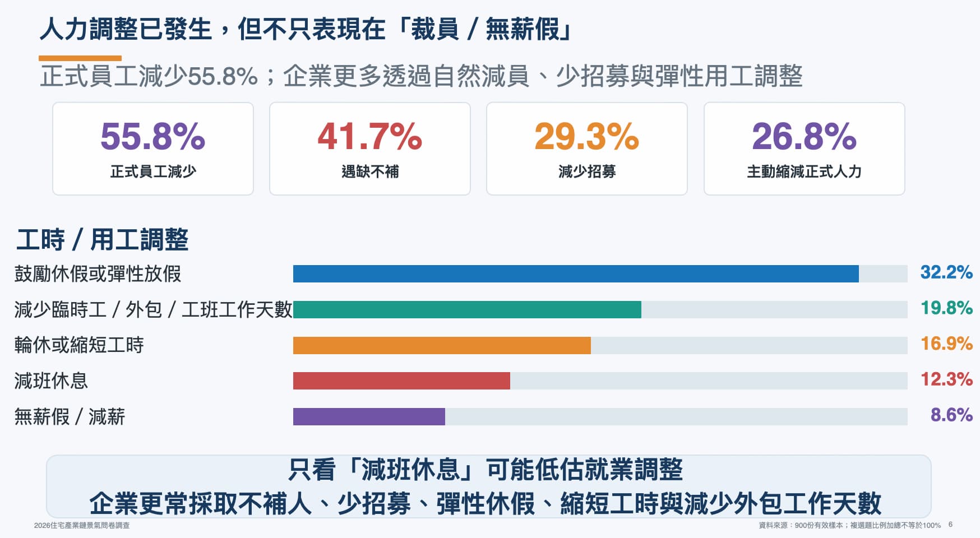This screenshot has height=538, width=980.
Task: Click the 減班休息 row label
Action: pos(51,381)
